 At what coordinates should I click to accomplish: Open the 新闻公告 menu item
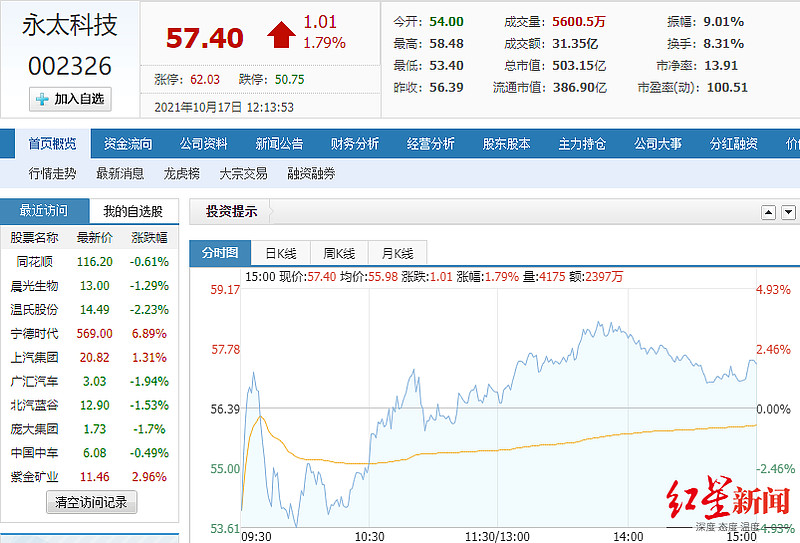(x=279, y=144)
